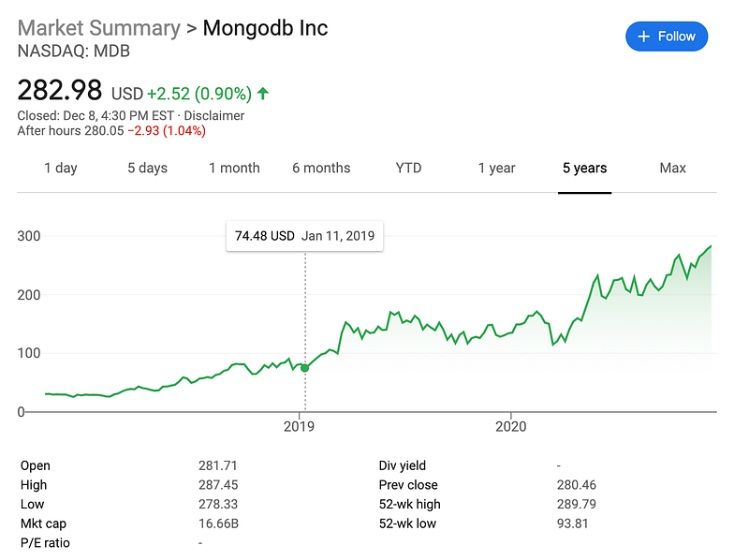The height and width of the screenshot is (560, 749).
Task: Select the YTD time range
Action: (408, 169)
